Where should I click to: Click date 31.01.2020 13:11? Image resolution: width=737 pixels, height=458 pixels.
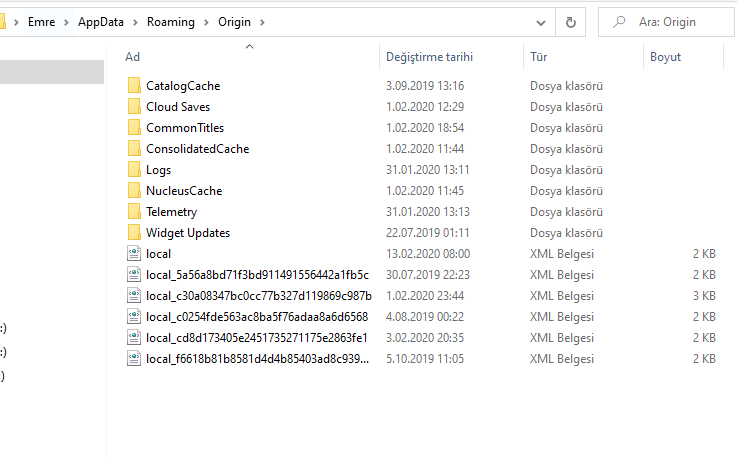pyautogui.click(x=428, y=170)
